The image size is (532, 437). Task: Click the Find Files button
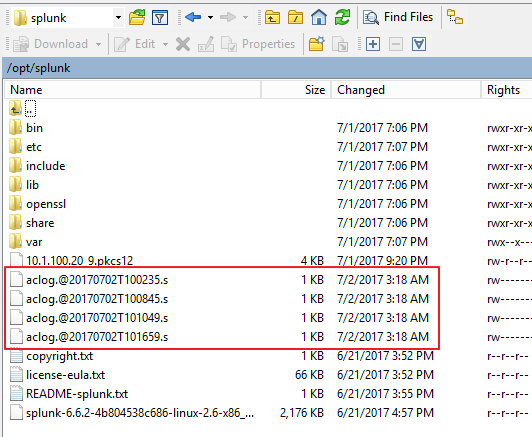pyautogui.click(x=398, y=17)
